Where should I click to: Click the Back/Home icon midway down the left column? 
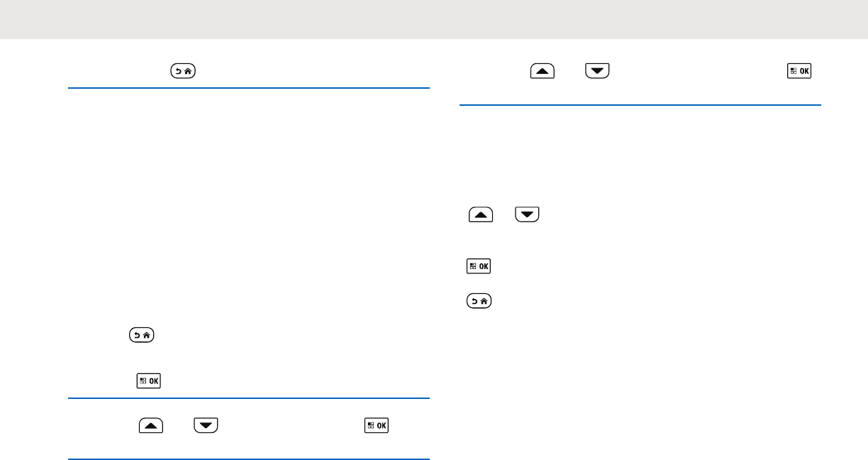[142, 335]
